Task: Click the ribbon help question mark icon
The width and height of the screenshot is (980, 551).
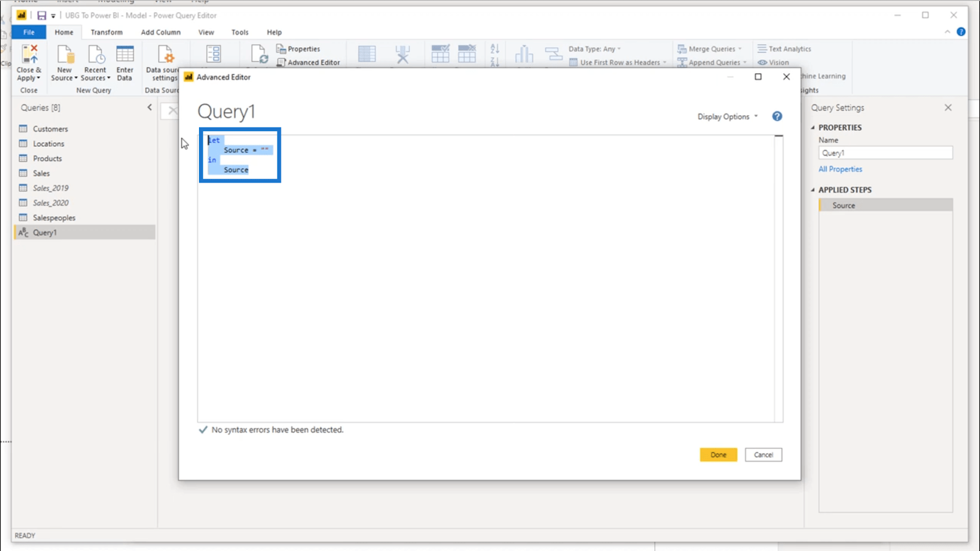Action: coord(961,32)
